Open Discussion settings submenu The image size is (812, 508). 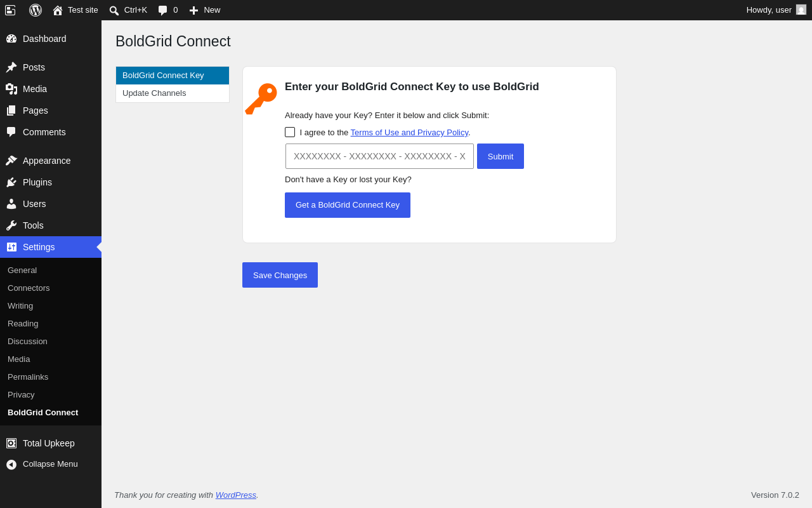pyautogui.click(x=27, y=342)
